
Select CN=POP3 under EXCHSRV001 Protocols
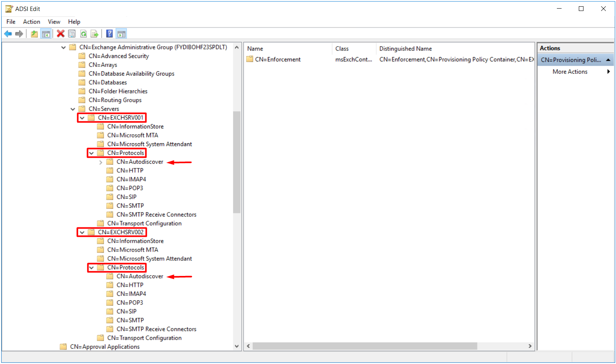(130, 188)
